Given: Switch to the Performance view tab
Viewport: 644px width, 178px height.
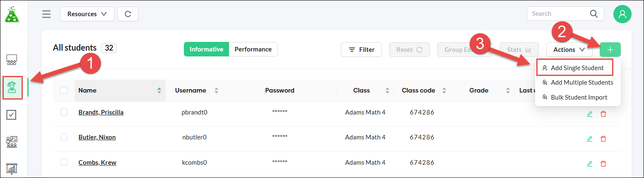Looking at the screenshot, I should 253,49.
